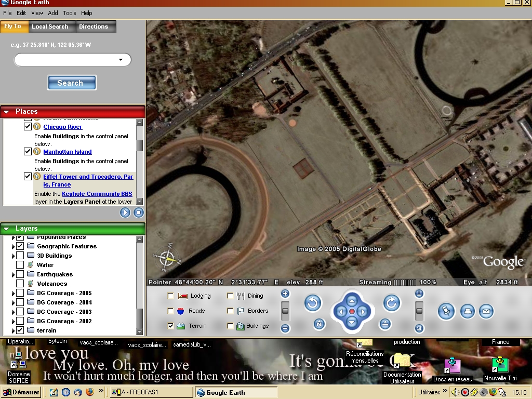Zoom out with the minus icon
Screen dimensions: 532x399
[285, 328]
